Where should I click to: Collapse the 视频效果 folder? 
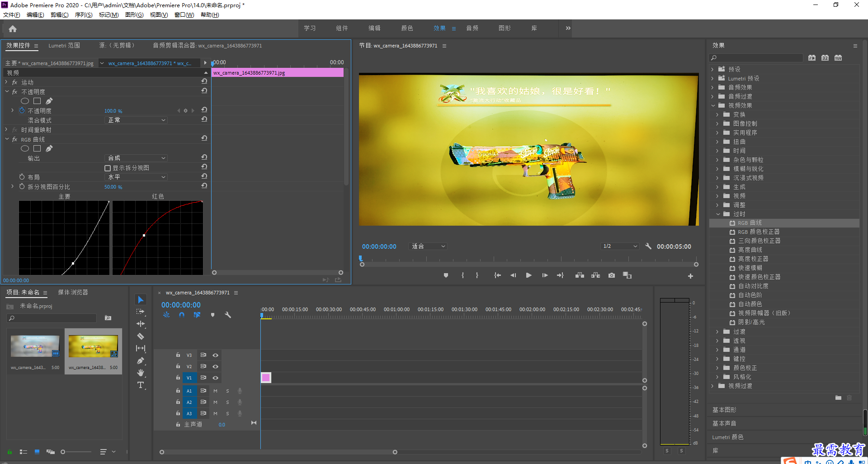(713, 105)
